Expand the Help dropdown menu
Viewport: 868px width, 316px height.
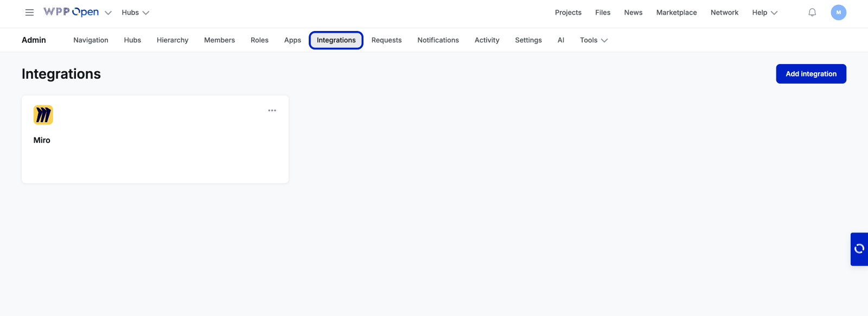764,12
